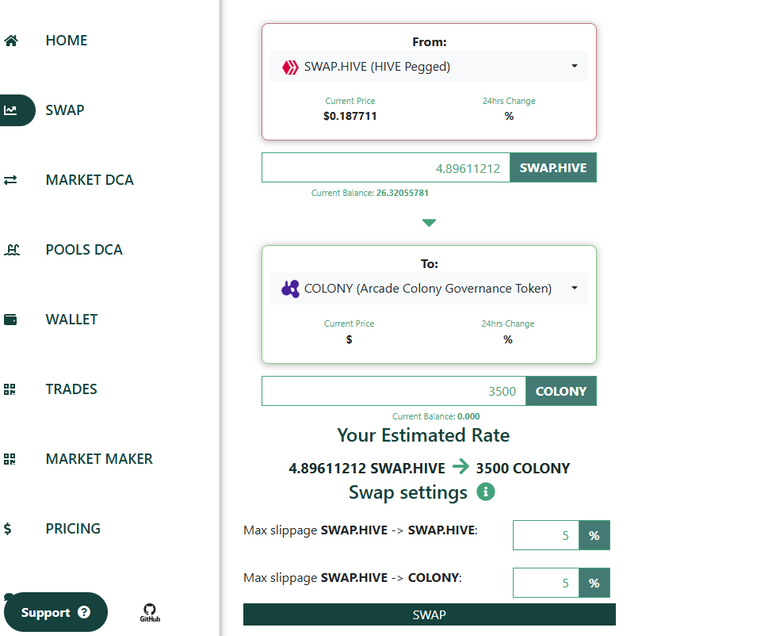Viewport: 768px width, 636px height.
Task: Click the Support help button
Action: (55, 612)
